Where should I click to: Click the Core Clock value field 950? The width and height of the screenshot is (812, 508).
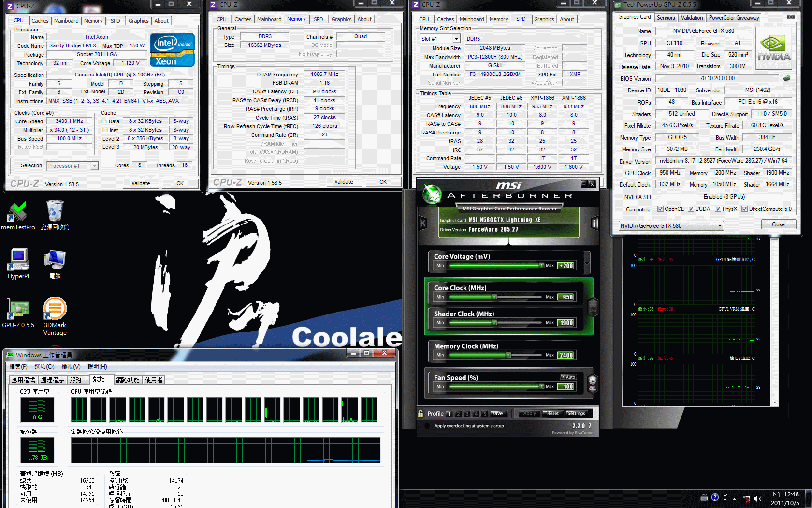pyautogui.click(x=565, y=297)
